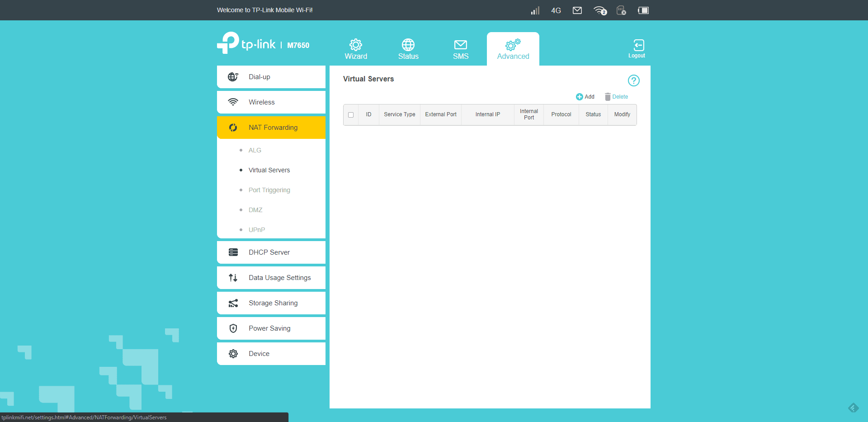The height and width of the screenshot is (422, 868).
Task: Select the Advanced tab
Action: (x=513, y=49)
